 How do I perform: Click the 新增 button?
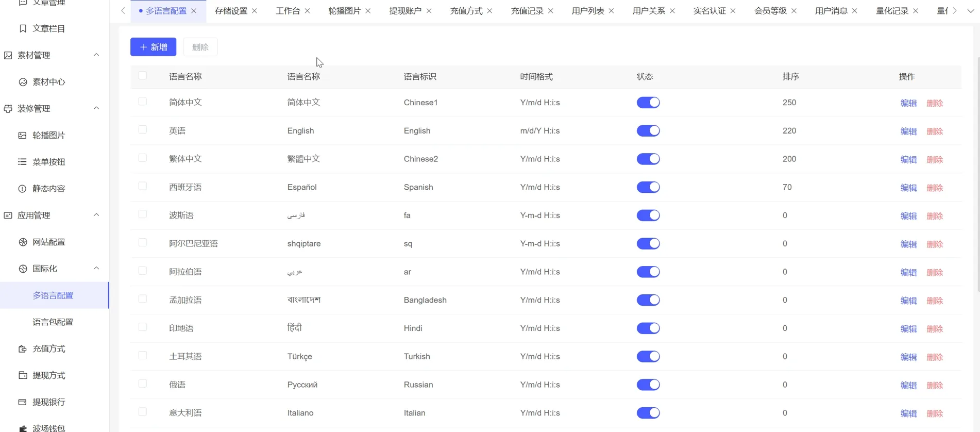pyautogui.click(x=153, y=47)
